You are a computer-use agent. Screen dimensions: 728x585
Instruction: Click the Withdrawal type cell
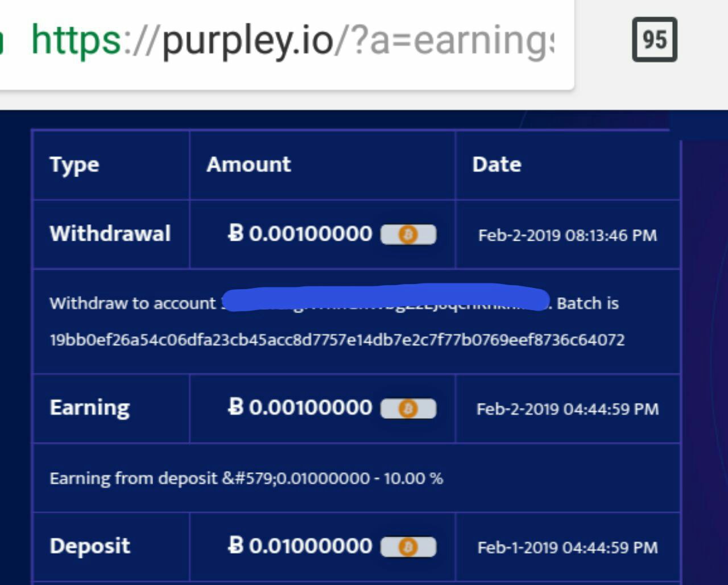[x=110, y=234]
